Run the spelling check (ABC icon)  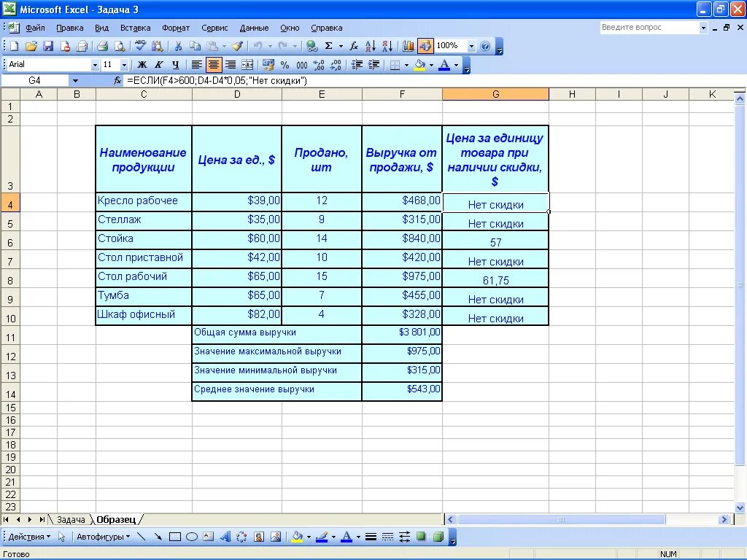pos(140,46)
